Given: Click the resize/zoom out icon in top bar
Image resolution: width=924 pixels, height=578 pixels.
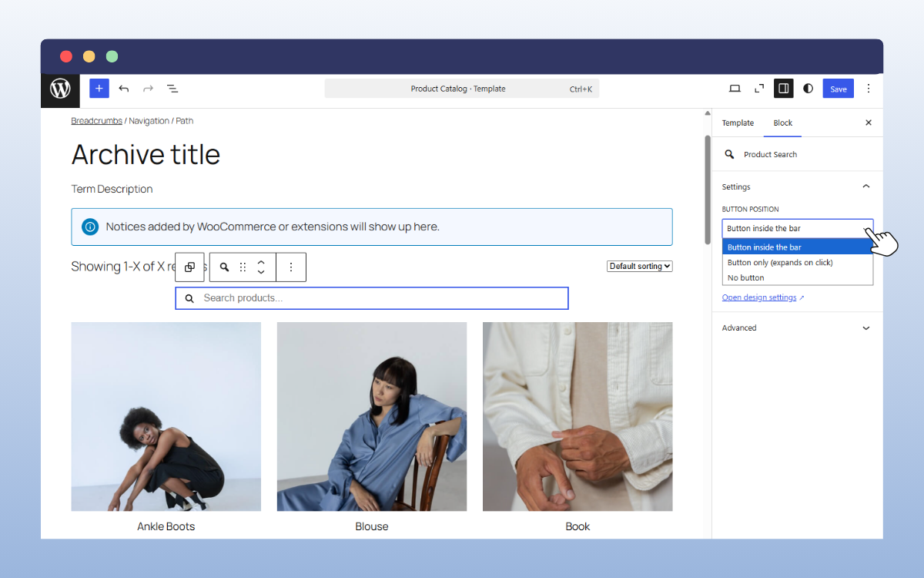Looking at the screenshot, I should (x=759, y=89).
